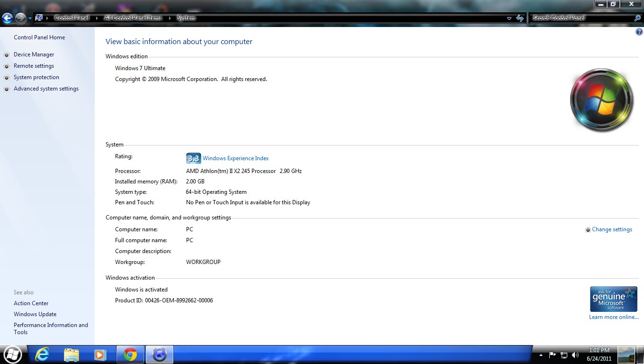Expand arrow after All Control Panel Items

coord(170,18)
